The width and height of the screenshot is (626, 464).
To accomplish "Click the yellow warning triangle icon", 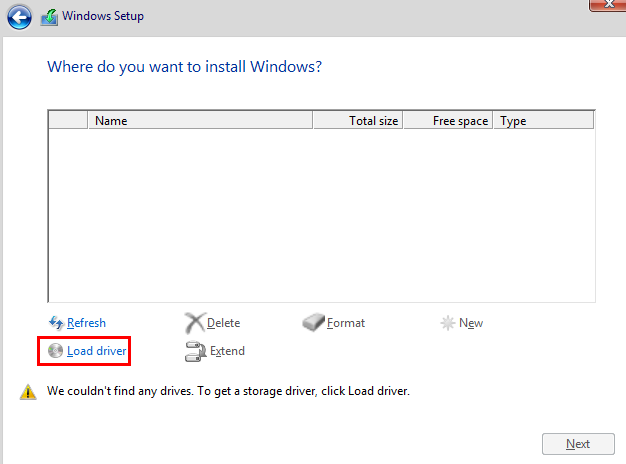I will click(28, 392).
